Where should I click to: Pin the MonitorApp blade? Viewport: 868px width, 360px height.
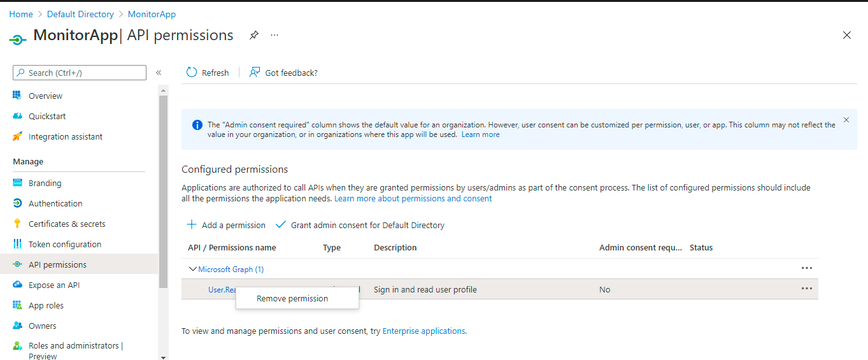(x=253, y=35)
